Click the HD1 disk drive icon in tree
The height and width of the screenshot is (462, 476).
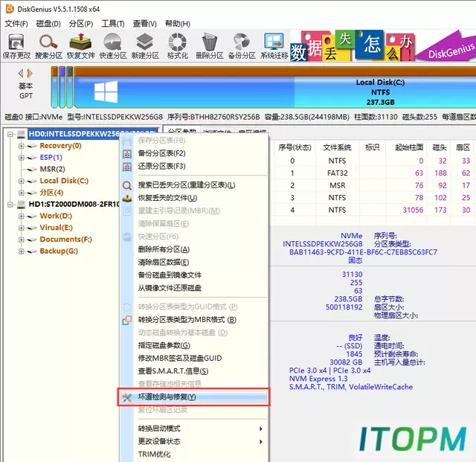pyautogui.click(x=21, y=205)
